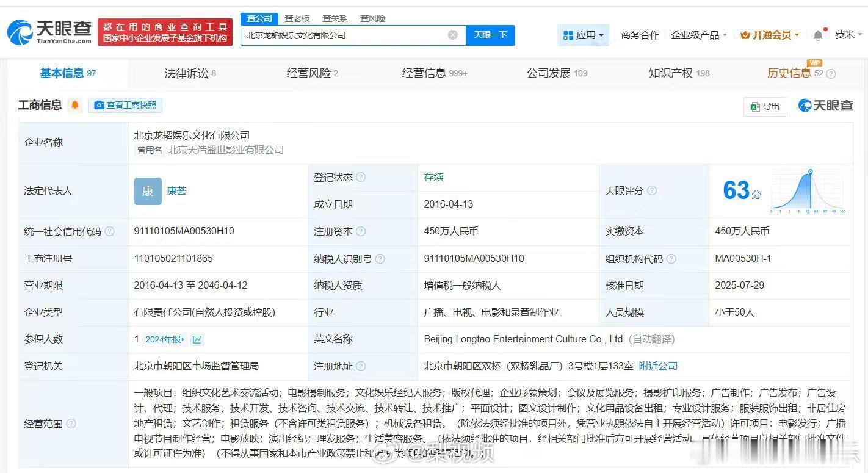Open legal representative 康荟 link
The image size is (868, 473).
(176, 191)
